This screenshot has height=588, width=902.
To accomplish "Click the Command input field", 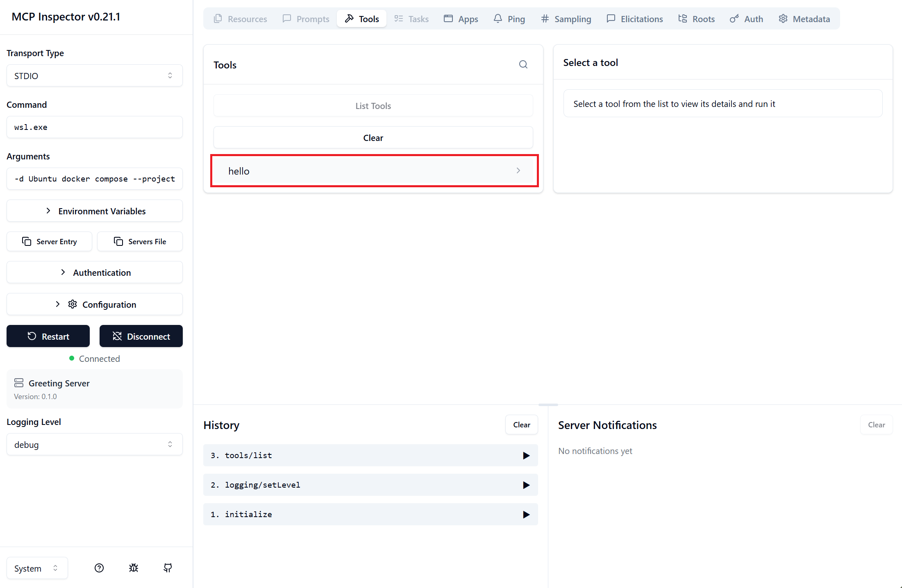I will coord(95,127).
